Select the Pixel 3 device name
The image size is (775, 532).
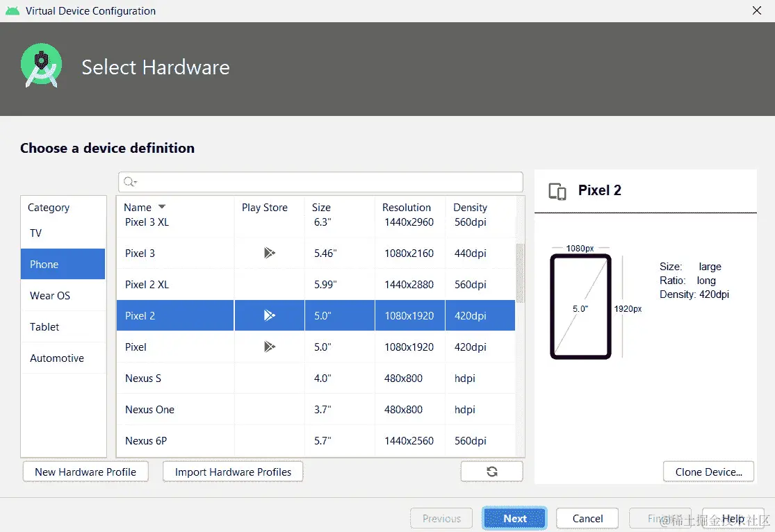(x=140, y=253)
